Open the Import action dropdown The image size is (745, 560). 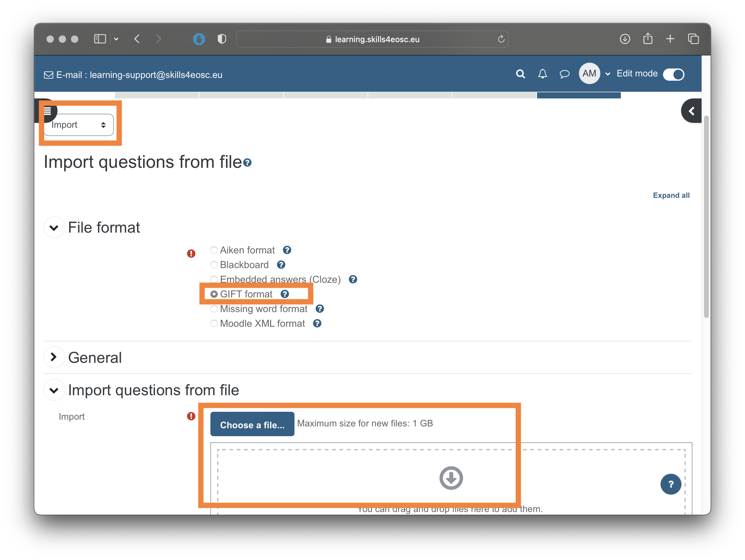click(x=79, y=125)
